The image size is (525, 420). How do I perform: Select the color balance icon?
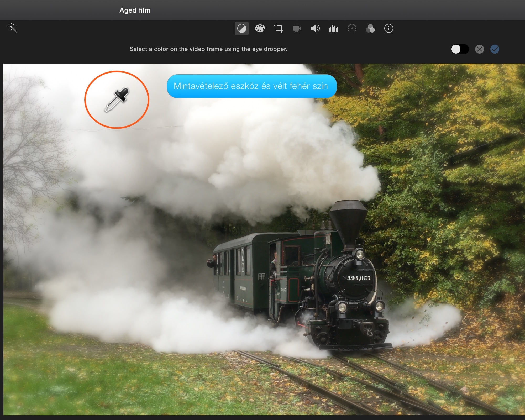point(241,28)
